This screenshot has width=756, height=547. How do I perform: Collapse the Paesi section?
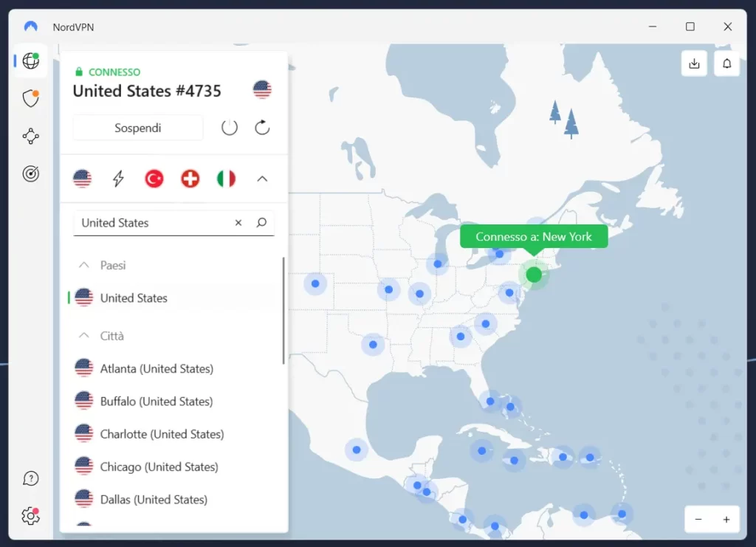tap(84, 265)
